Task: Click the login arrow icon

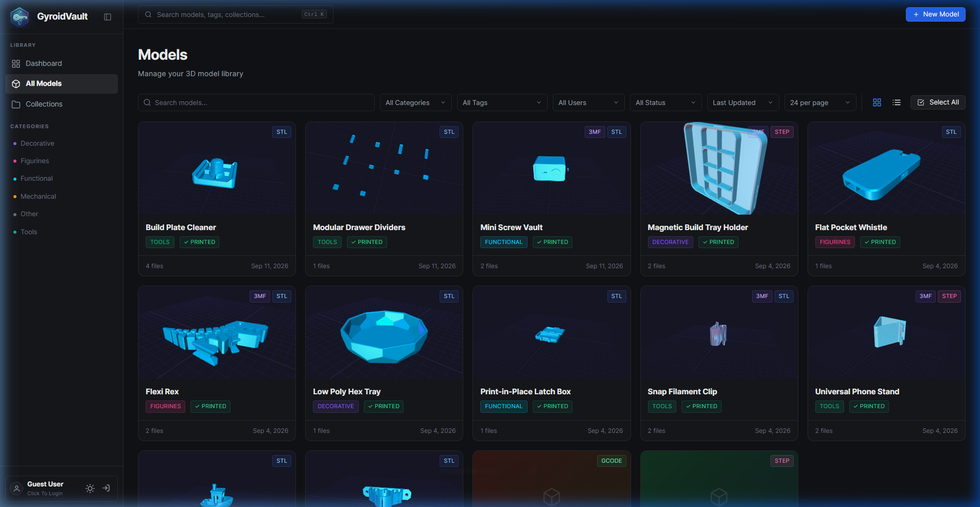Action: (x=106, y=488)
